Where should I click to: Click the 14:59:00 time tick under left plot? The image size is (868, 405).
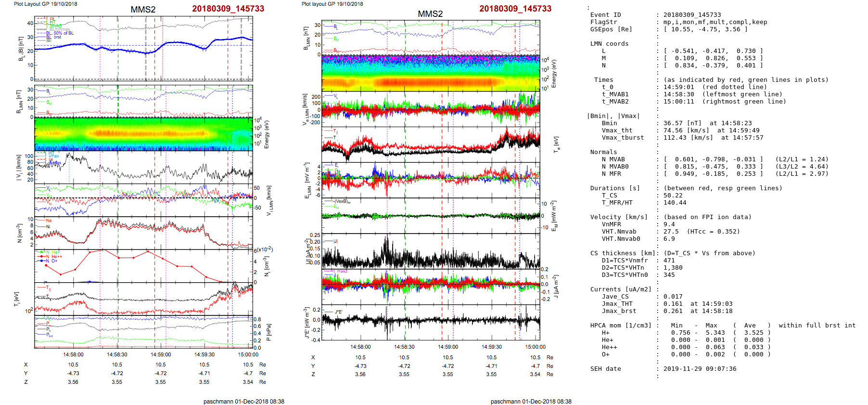pyautogui.click(x=161, y=354)
